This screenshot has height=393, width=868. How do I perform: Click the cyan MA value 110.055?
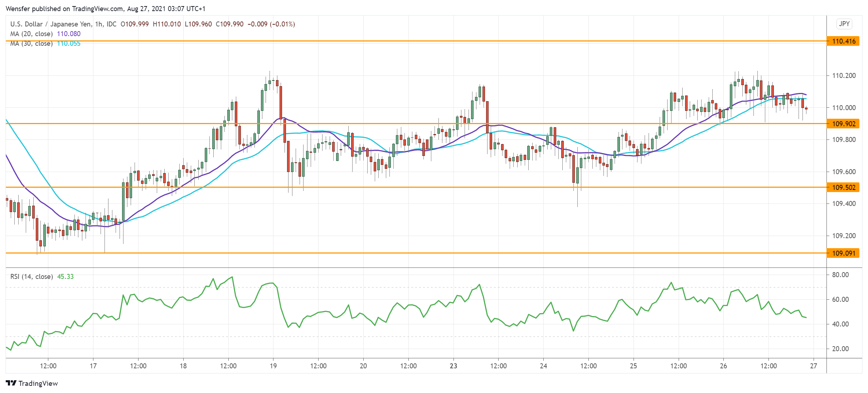click(x=69, y=44)
